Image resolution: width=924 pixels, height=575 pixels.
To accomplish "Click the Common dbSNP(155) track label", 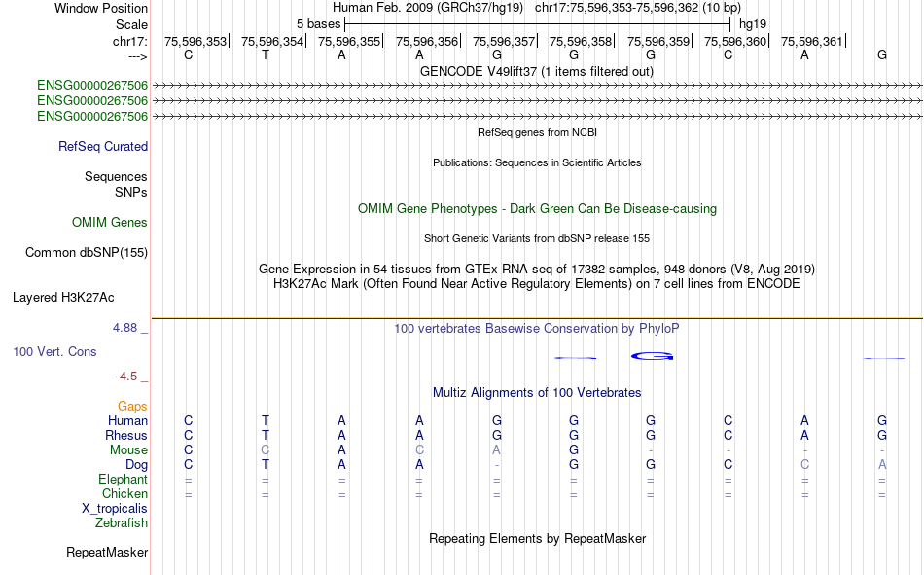I will pos(87,252).
